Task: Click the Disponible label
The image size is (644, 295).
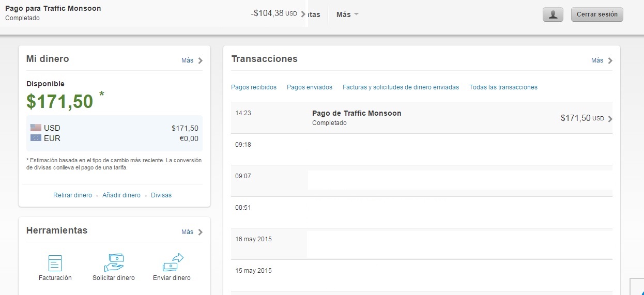Action: pyautogui.click(x=45, y=84)
